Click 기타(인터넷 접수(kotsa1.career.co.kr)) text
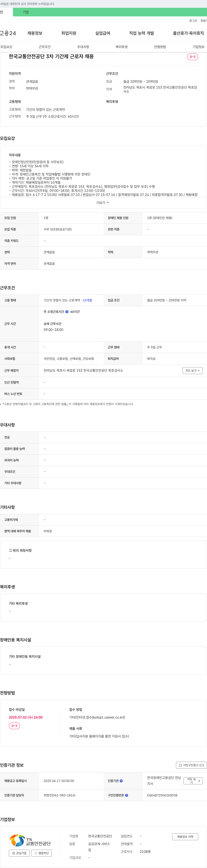 (x=97, y=717)
